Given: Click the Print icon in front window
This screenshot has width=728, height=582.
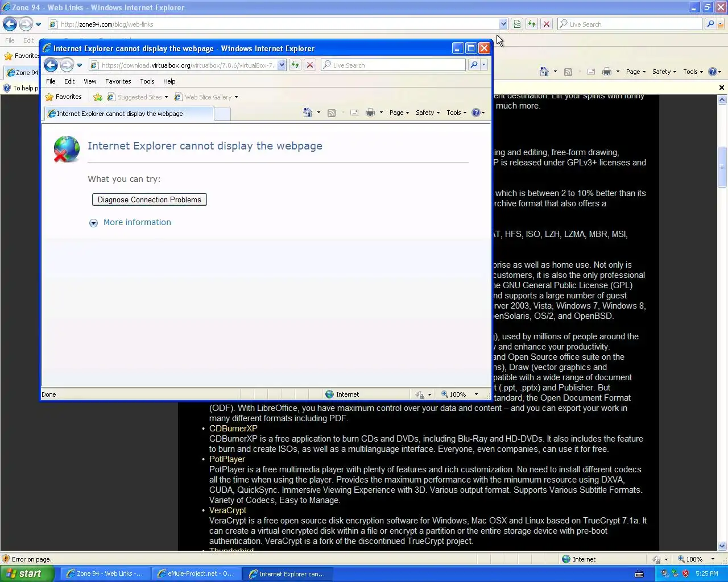Looking at the screenshot, I should point(370,113).
